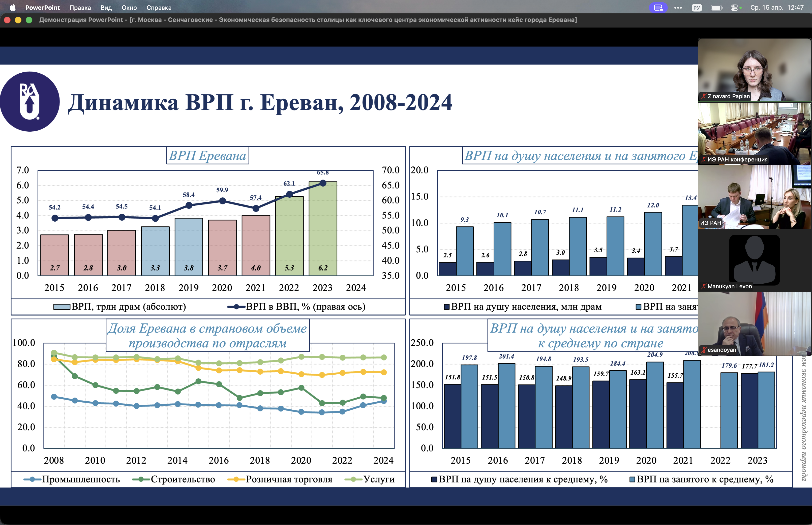Switch the РУ keyboard input source
Viewport: 812px width, 525px height.
coord(696,8)
